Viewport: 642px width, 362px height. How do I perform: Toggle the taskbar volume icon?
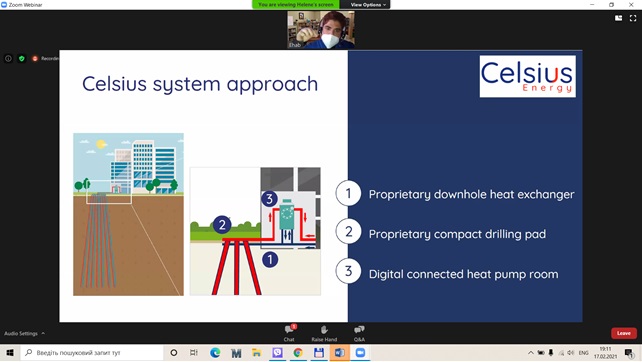570,353
